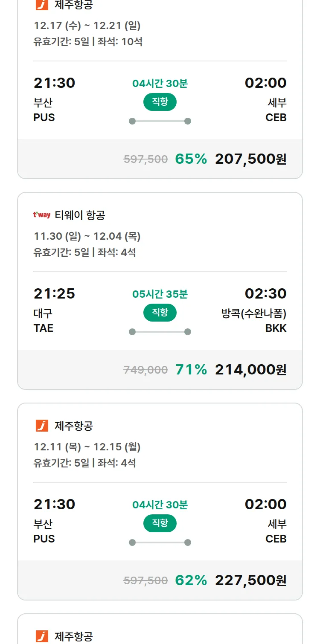320x644 pixels.
Task: Click Jeju Air logo on the 12.17 card
Action: tap(42, 5)
